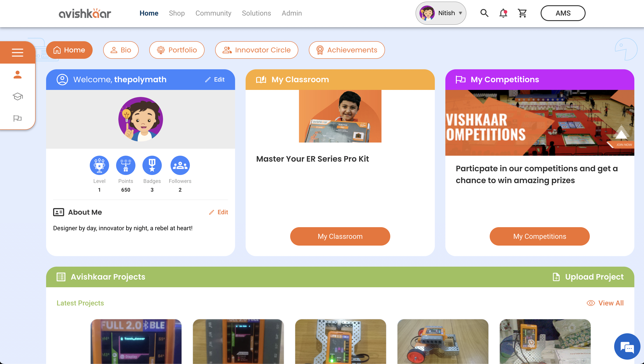Open the Shop menu item
The width and height of the screenshot is (644, 364).
tap(177, 13)
